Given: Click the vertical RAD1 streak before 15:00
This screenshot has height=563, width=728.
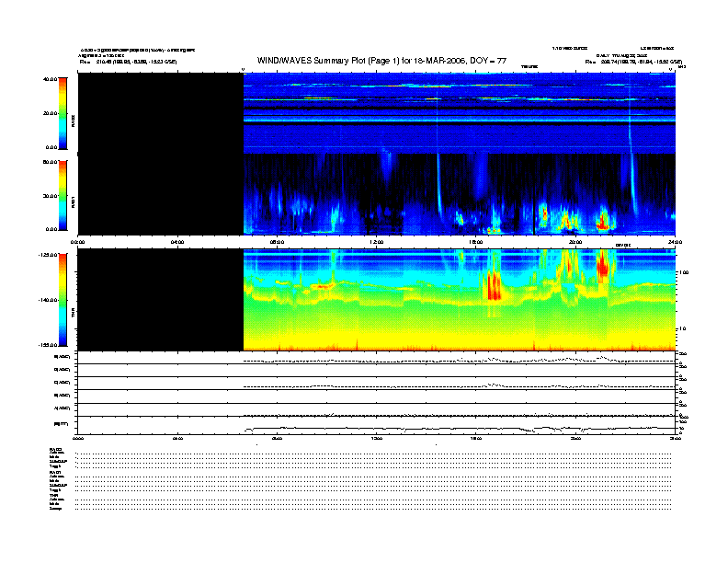Looking at the screenshot, I should pyautogui.click(x=438, y=186).
